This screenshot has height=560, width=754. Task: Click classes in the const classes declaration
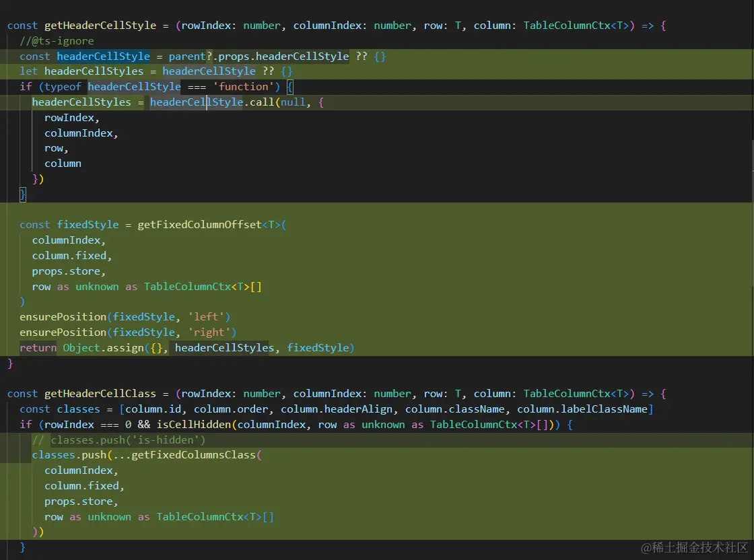[x=78, y=409]
